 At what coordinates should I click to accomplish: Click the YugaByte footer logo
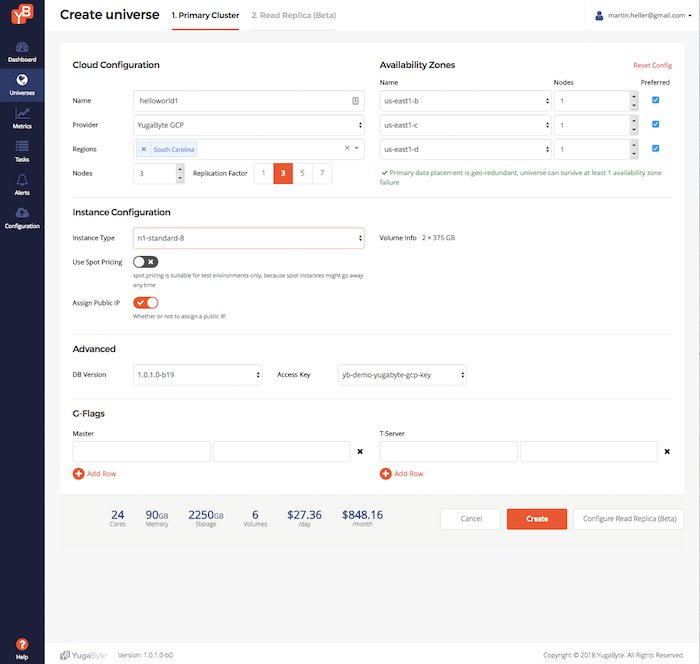83,655
